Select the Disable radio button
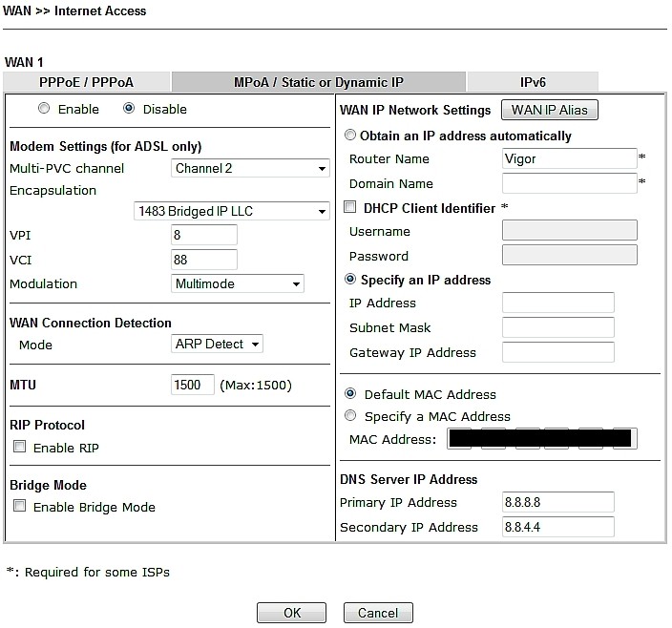The width and height of the screenshot is (672, 628). coord(129,109)
